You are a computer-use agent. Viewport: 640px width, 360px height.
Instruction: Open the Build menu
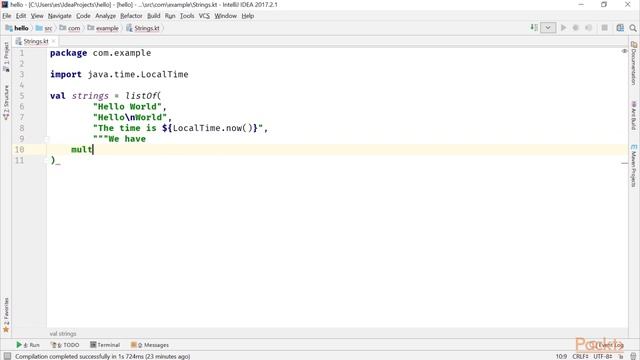(153, 16)
